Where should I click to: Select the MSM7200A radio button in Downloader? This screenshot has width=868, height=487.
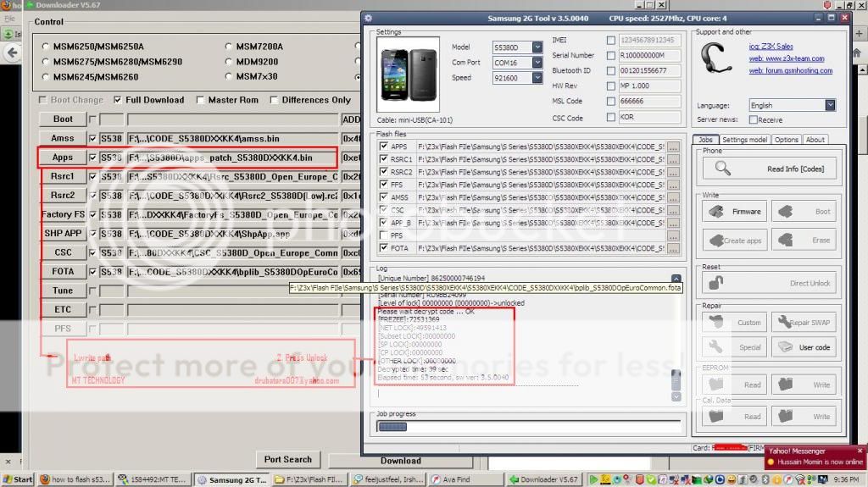coord(228,47)
